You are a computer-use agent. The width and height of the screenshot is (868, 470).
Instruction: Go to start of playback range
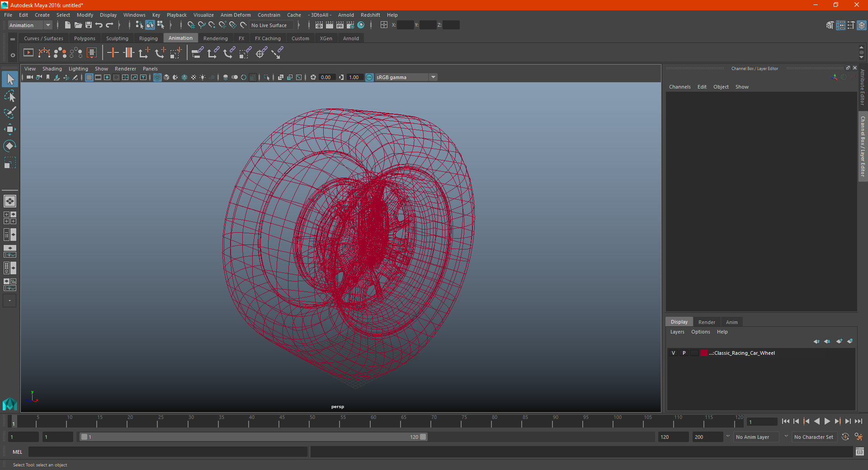pyautogui.click(x=786, y=421)
